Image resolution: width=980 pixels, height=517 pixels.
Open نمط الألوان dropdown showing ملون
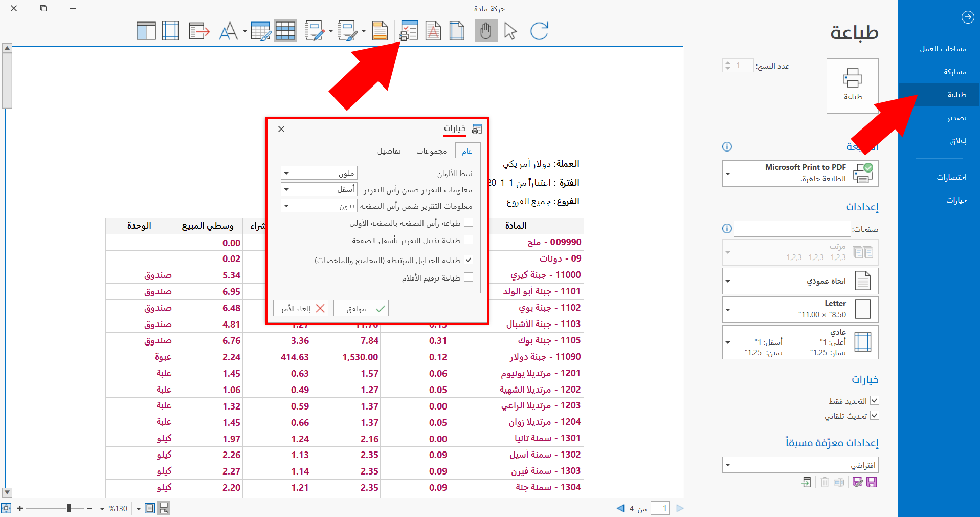click(319, 173)
